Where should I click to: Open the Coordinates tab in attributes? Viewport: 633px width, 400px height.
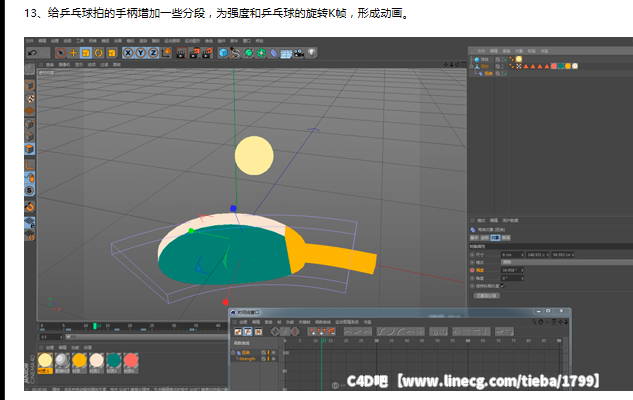click(484, 238)
